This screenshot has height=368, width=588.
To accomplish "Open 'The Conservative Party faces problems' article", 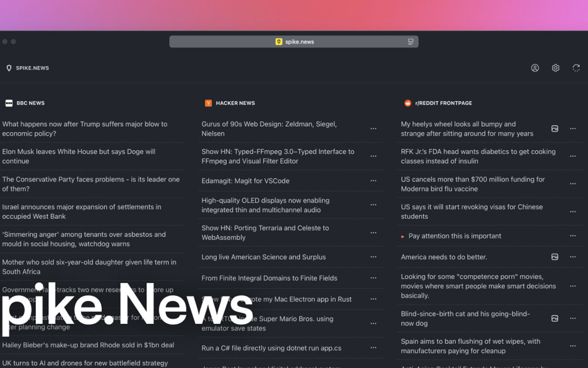I will click(91, 184).
